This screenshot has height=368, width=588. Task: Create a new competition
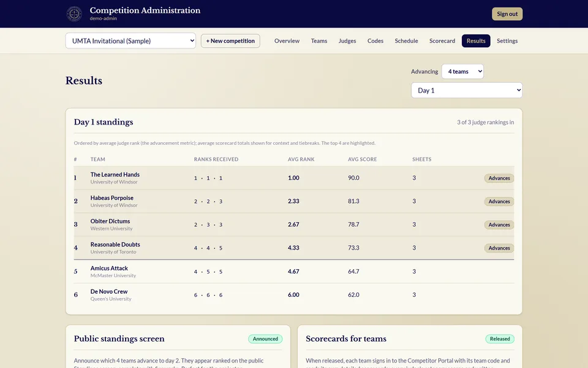[x=230, y=41]
